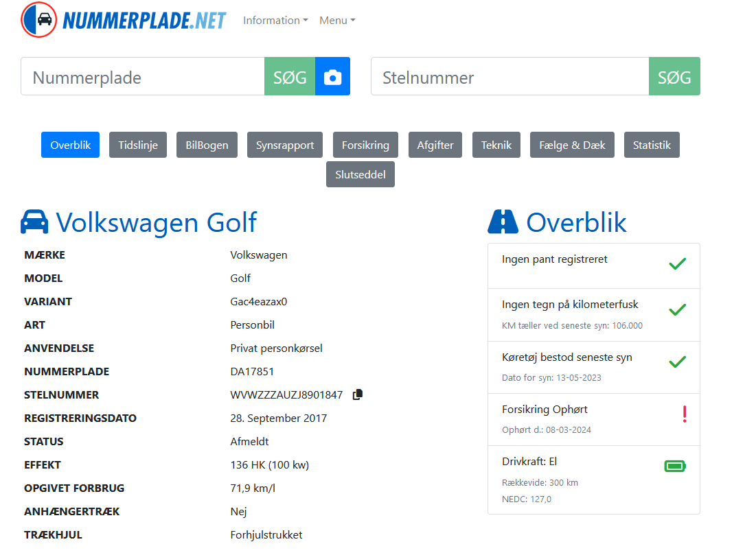756x555 pixels.
Task: Expand the Information dropdown menu
Action: pyautogui.click(x=275, y=20)
